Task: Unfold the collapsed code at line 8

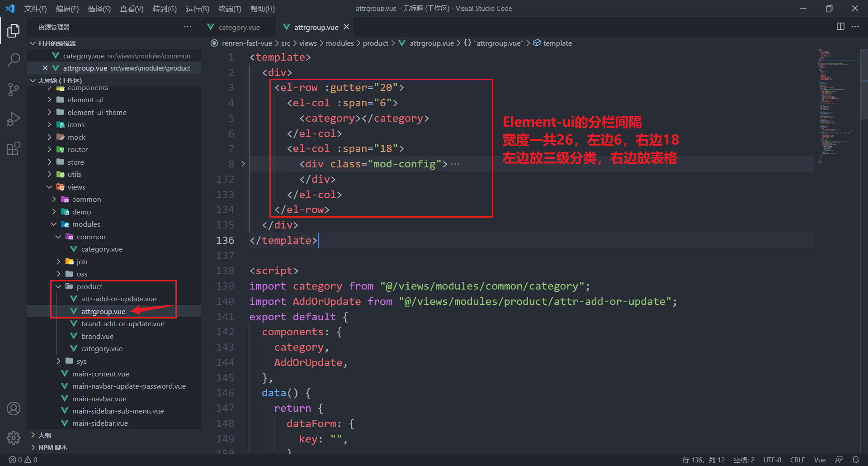Action: tap(243, 164)
